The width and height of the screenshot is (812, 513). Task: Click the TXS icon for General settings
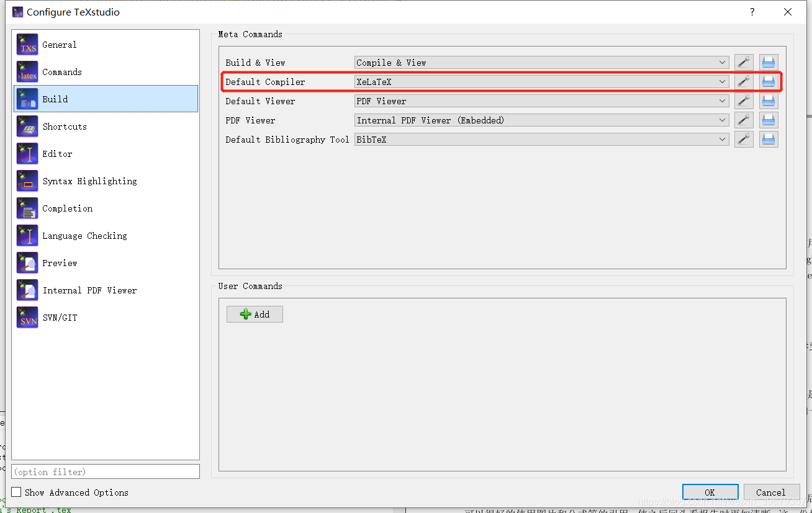point(27,45)
